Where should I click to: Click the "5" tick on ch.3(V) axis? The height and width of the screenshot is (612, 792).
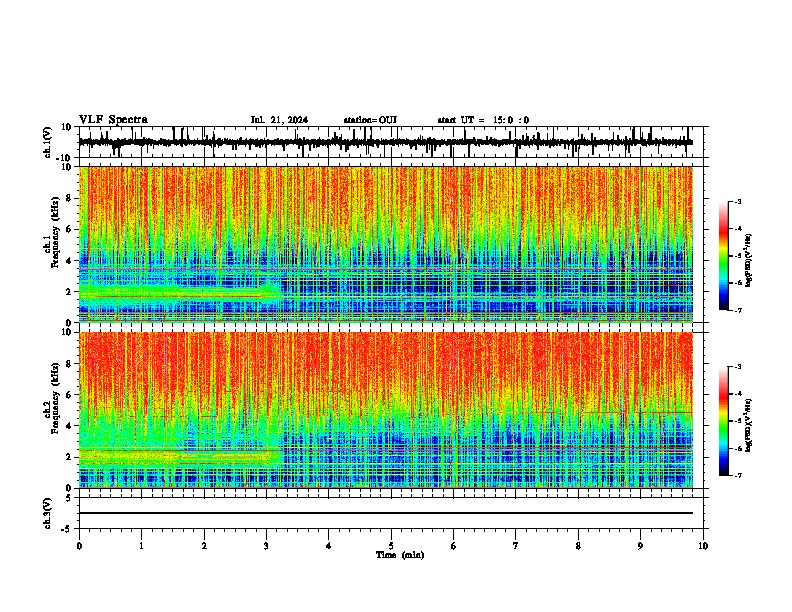tap(70, 498)
